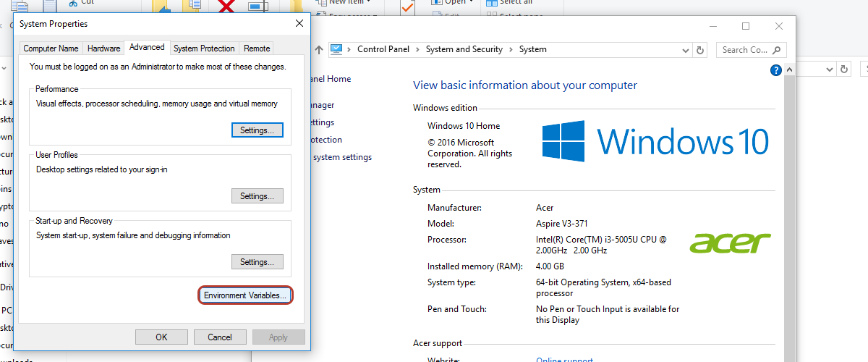Click the '64-bit Operating System' system type
The width and height of the screenshot is (868, 362).
(x=603, y=288)
